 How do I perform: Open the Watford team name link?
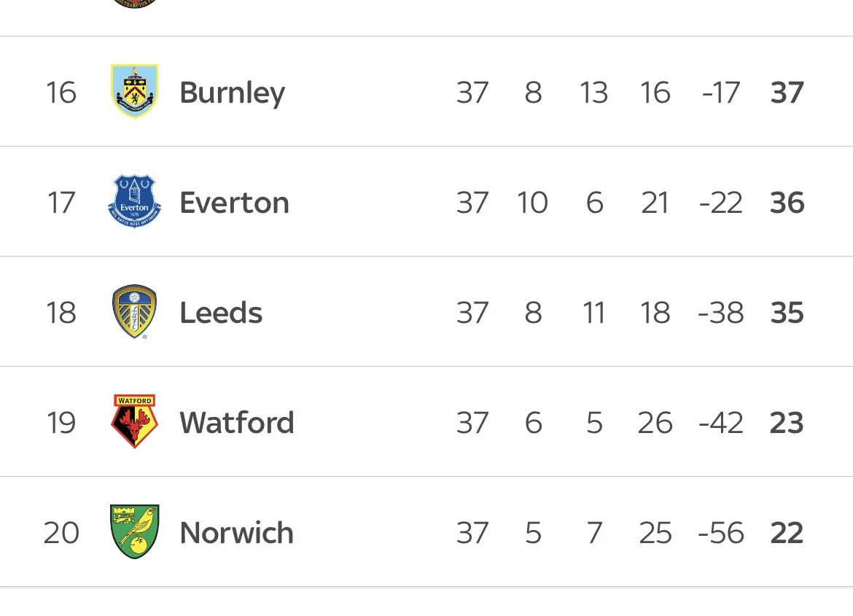pyautogui.click(x=237, y=423)
